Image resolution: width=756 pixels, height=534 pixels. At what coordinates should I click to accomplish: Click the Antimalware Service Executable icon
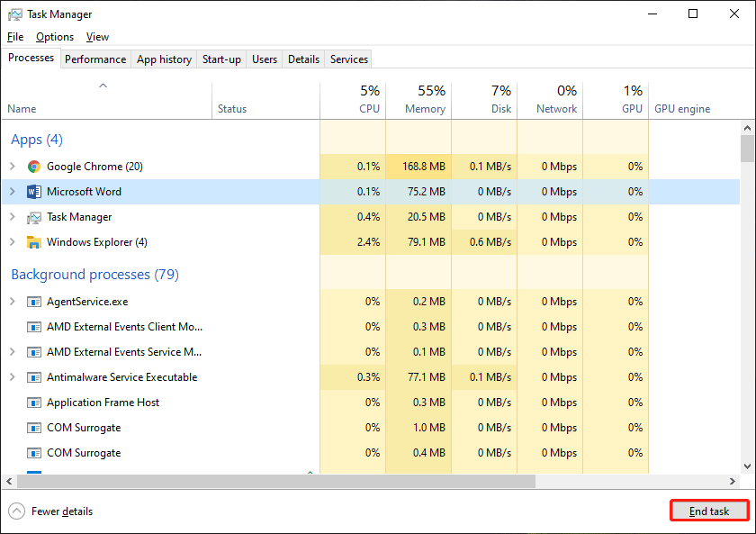[34, 377]
